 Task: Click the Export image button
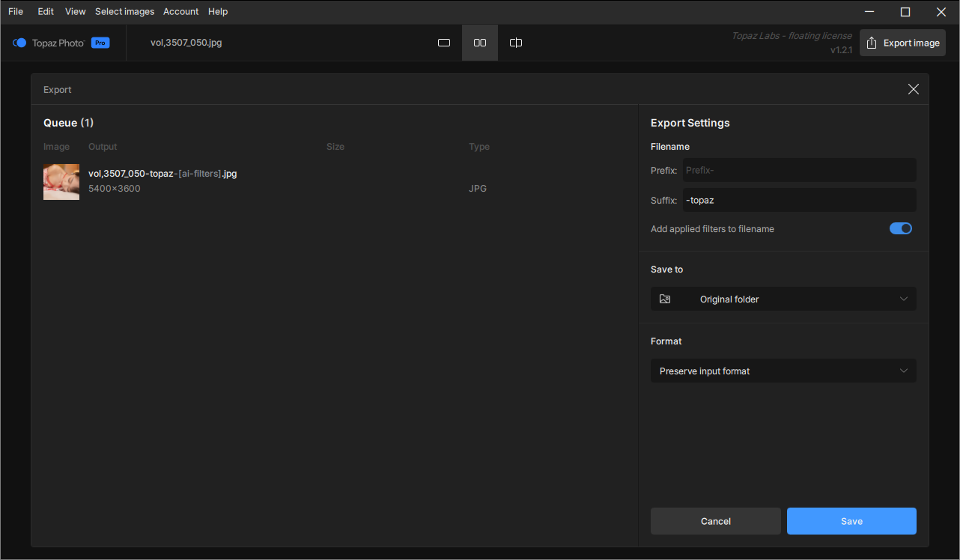pos(902,43)
